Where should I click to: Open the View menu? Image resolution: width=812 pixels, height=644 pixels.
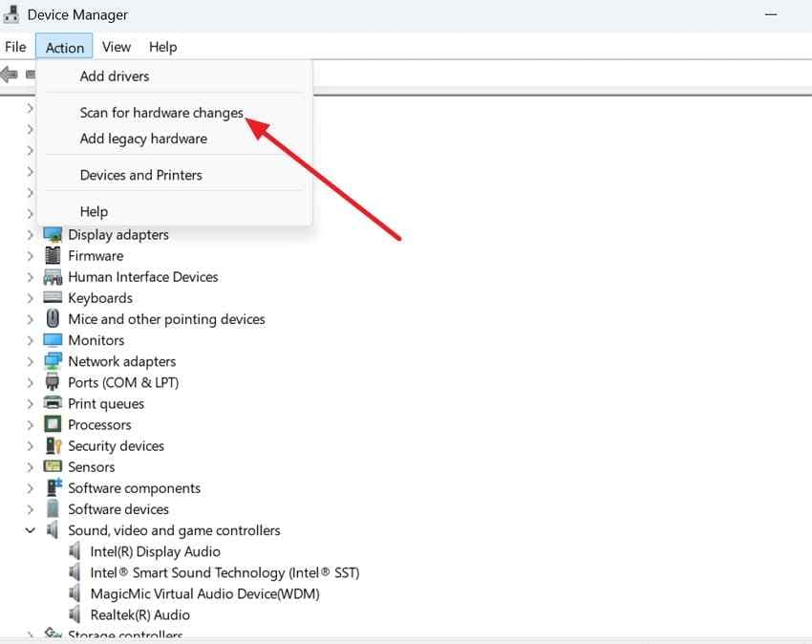coord(117,47)
